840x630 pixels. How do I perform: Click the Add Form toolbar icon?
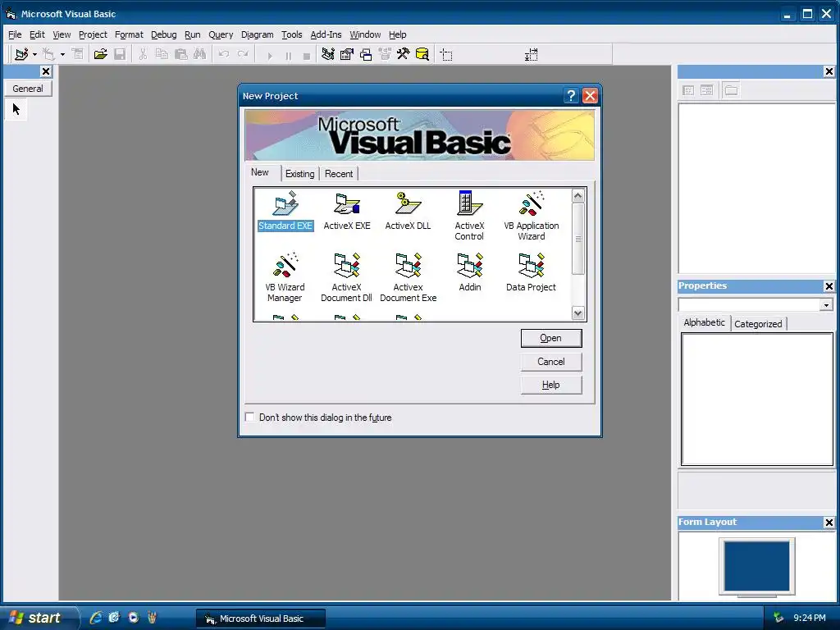click(48, 54)
